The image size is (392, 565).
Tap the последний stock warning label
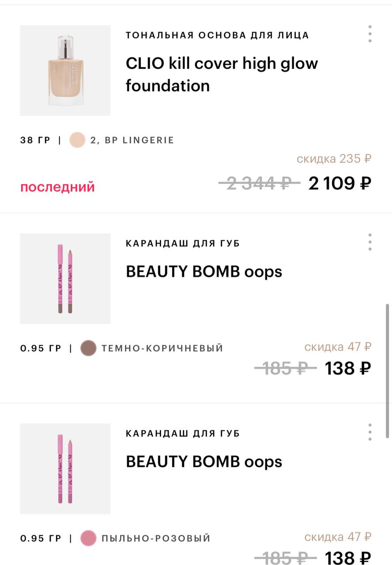pos(57,187)
